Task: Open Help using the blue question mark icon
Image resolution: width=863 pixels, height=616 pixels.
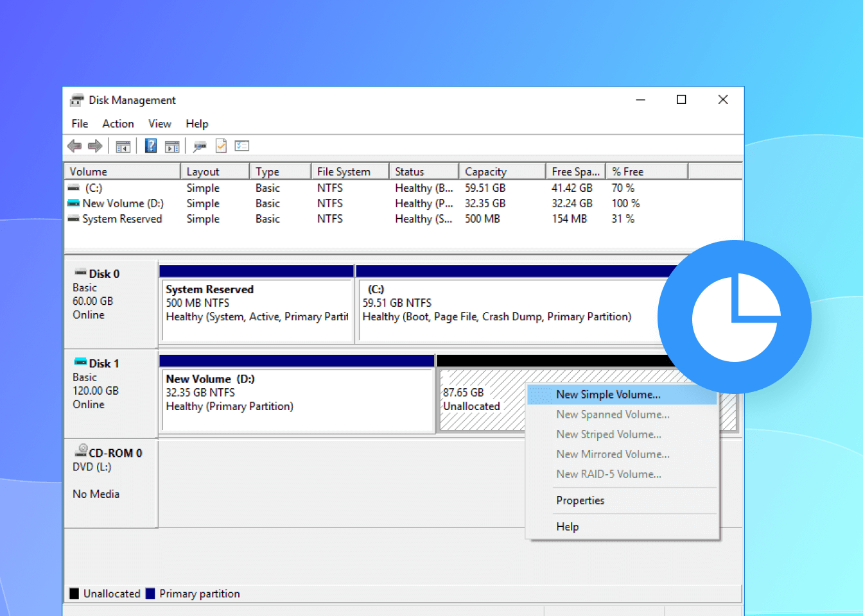Action: click(150, 146)
